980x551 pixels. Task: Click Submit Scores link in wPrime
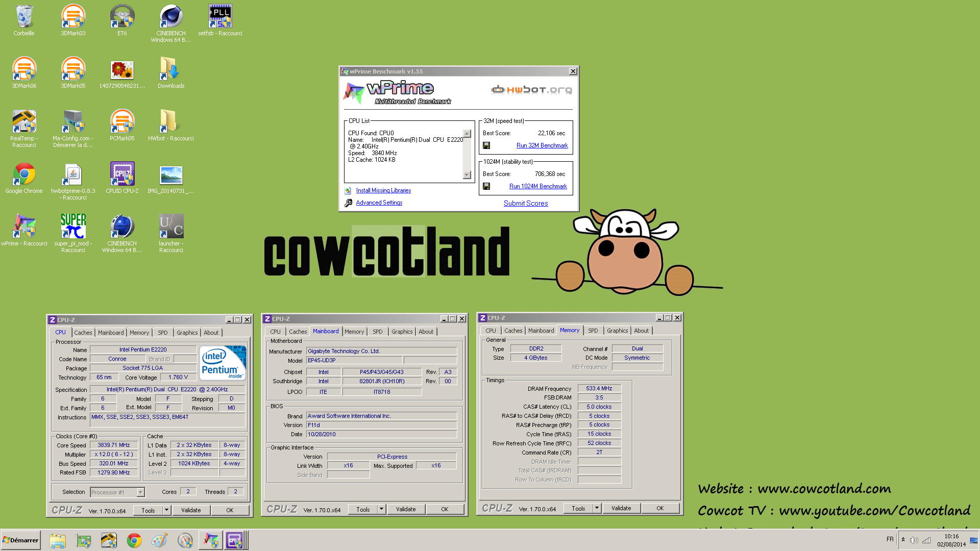pyautogui.click(x=526, y=203)
